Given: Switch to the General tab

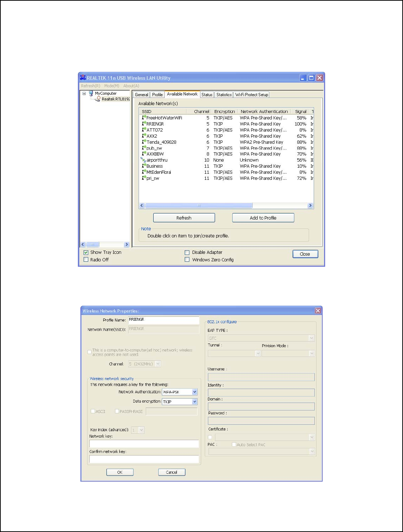Looking at the screenshot, I should click(141, 95).
